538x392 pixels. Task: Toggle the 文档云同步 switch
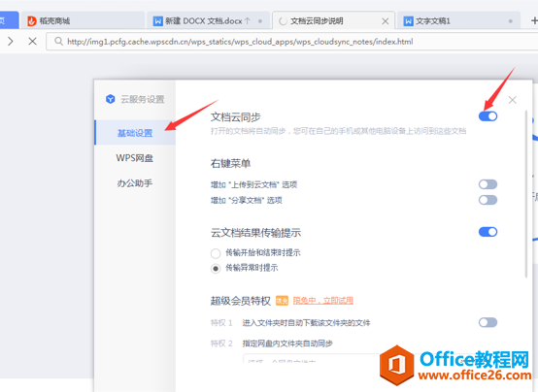click(x=488, y=116)
